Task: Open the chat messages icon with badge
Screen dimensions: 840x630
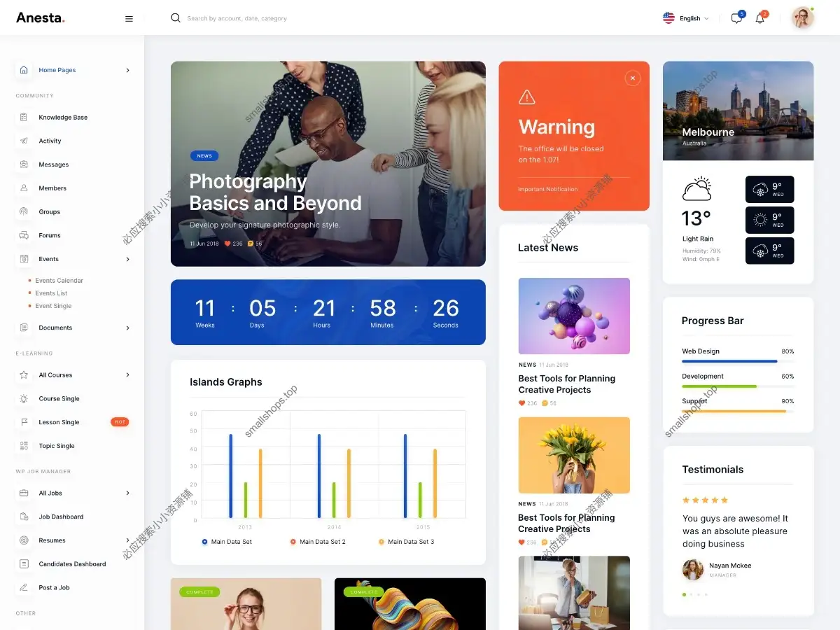Action: (735, 17)
